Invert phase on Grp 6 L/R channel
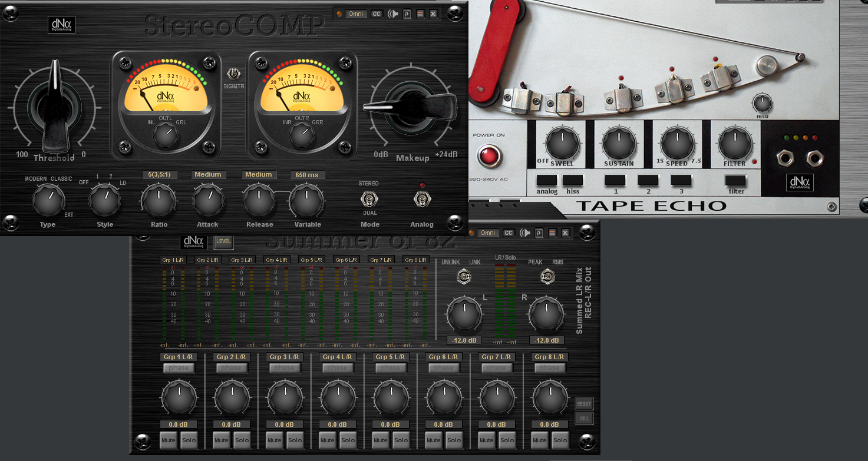Image resolution: width=868 pixels, height=461 pixels. click(443, 368)
